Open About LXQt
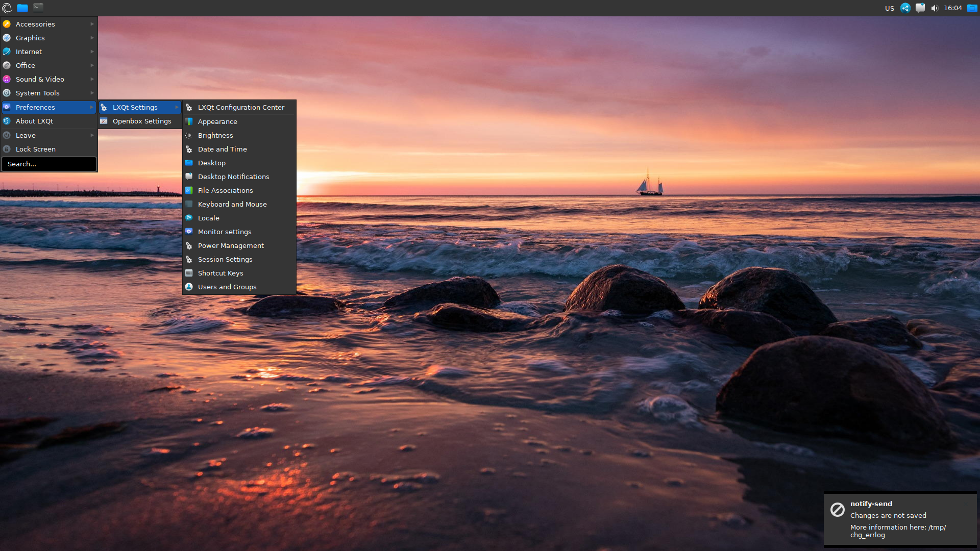980x551 pixels. tap(49, 121)
